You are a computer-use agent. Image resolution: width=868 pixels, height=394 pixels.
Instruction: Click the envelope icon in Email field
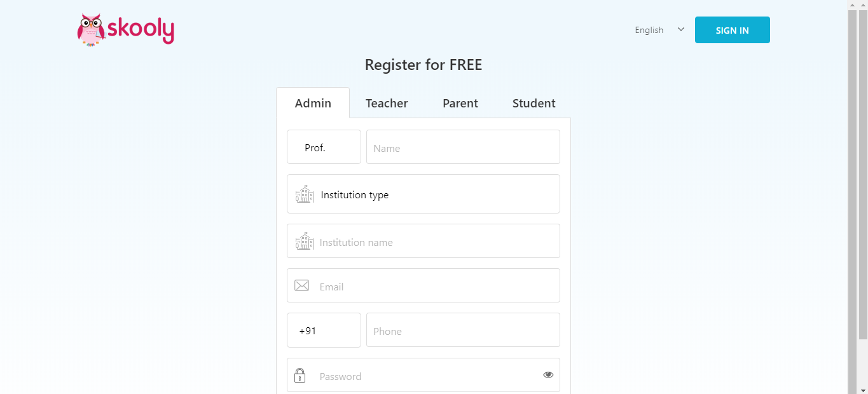[301, 286]
